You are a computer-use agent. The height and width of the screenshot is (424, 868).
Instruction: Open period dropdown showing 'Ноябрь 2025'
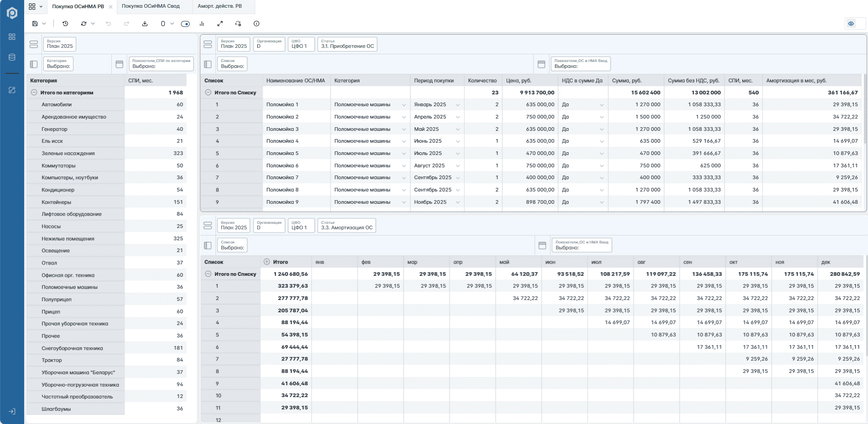pos(457,202)
